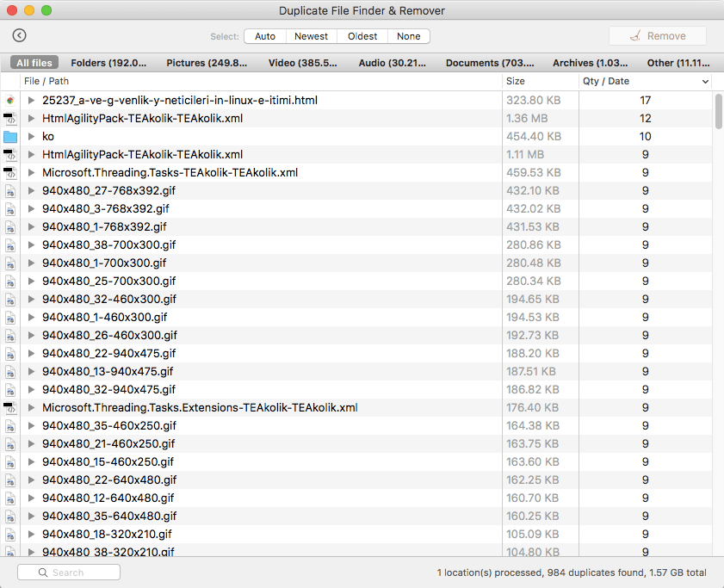
Task: Choose Newest selection mode
Action: [312, 36]
